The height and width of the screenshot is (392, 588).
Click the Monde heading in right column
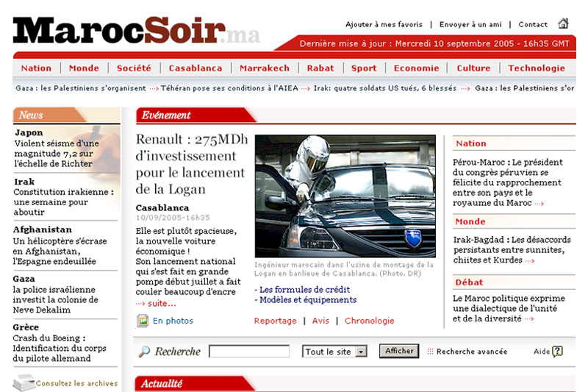(x=470, y=221)
